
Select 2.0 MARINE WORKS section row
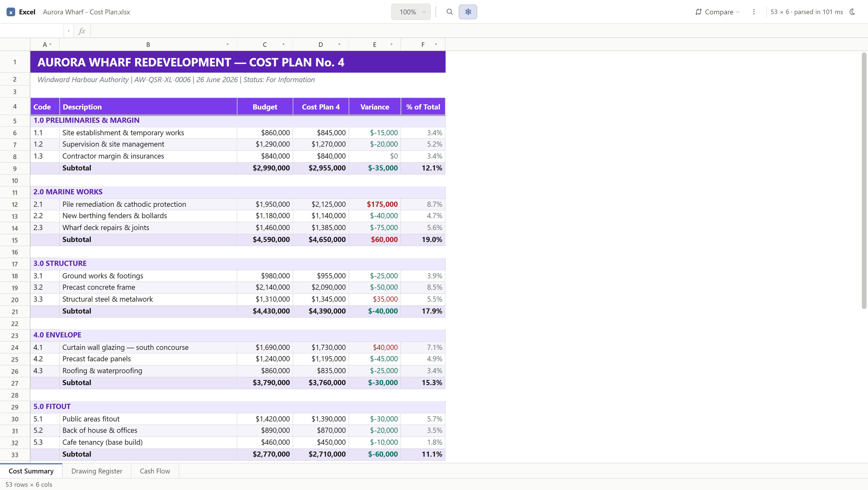[238, 192]
